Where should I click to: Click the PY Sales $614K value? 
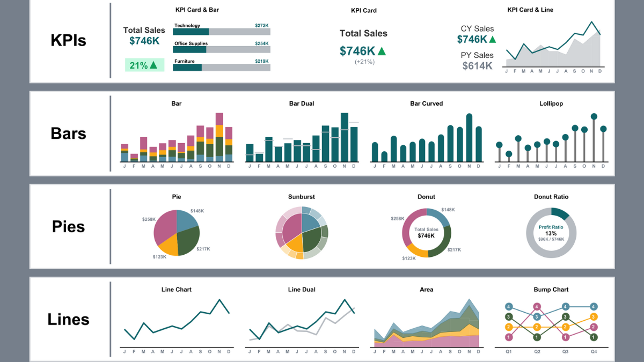coord(478,66)
